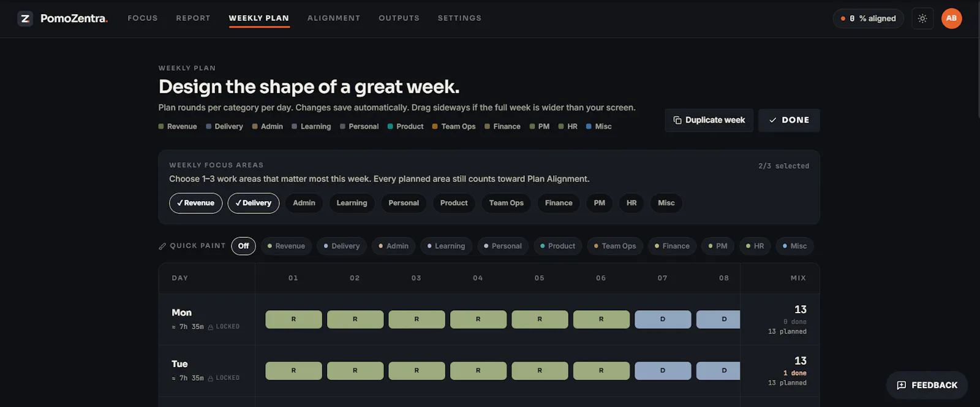The width and height of the screenshot is (980, 407).
Task: Click Mon round 04 Revenue block
Action: (478, 319)
